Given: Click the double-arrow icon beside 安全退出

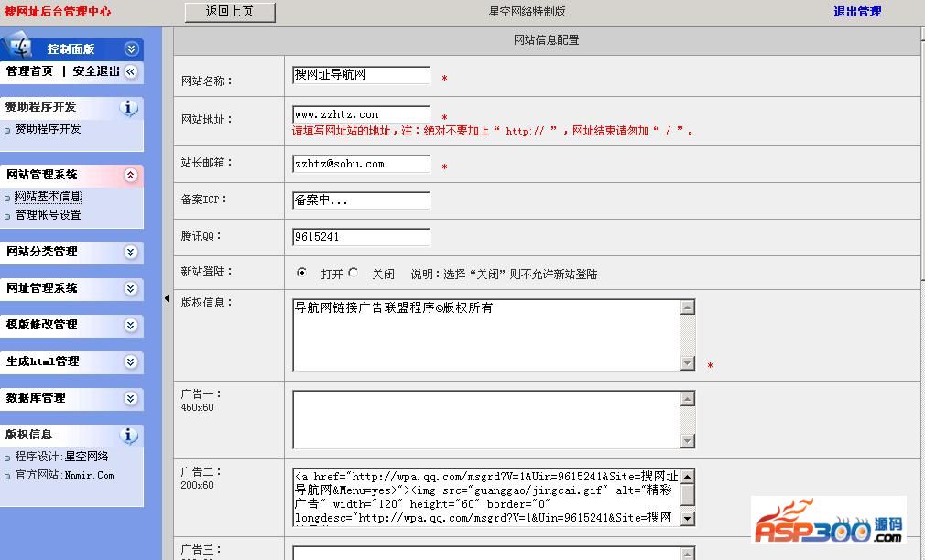Looking at the screenshot, I should (x=131, y=72).
